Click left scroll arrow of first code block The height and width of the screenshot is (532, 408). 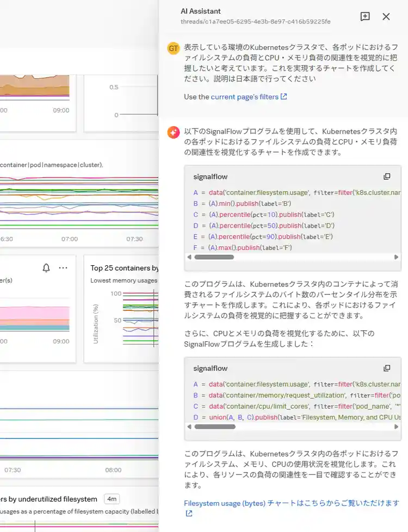(189, 257)
